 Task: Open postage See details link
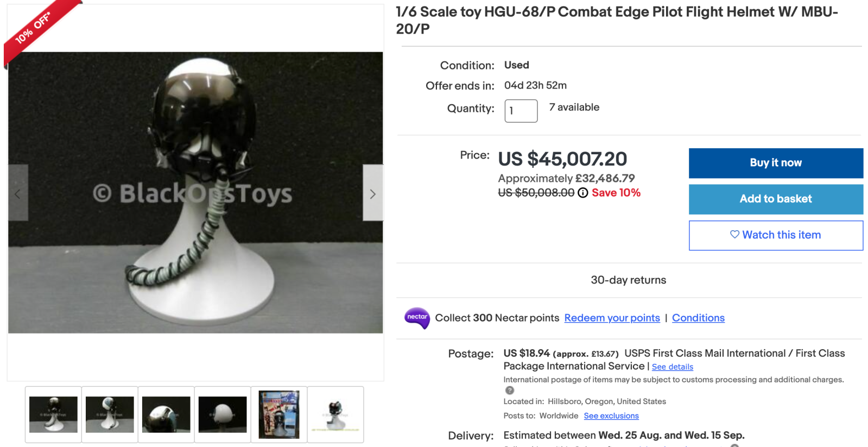[x=672, y=367]
